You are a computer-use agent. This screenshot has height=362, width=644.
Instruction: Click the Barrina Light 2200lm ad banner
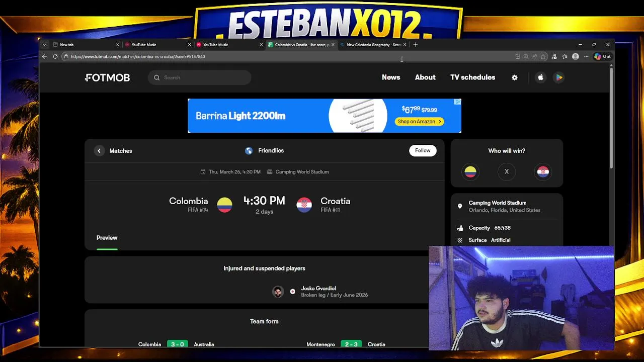(x=325, y=116)
